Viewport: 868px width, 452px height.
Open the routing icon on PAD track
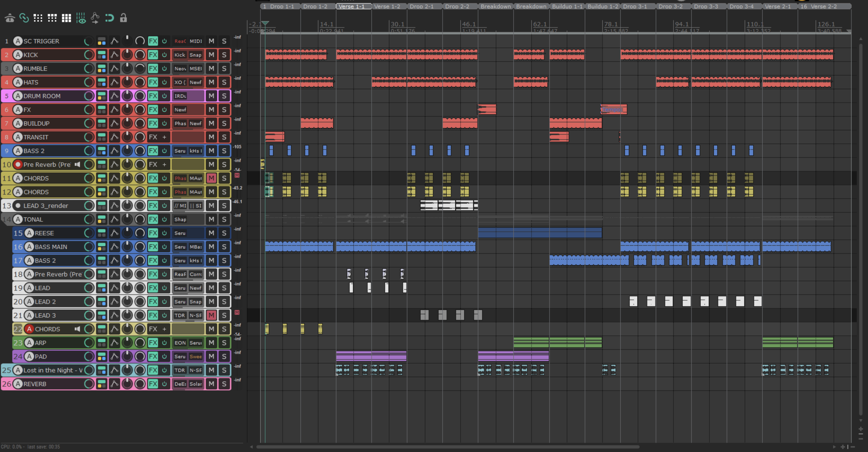click(102, 357)
